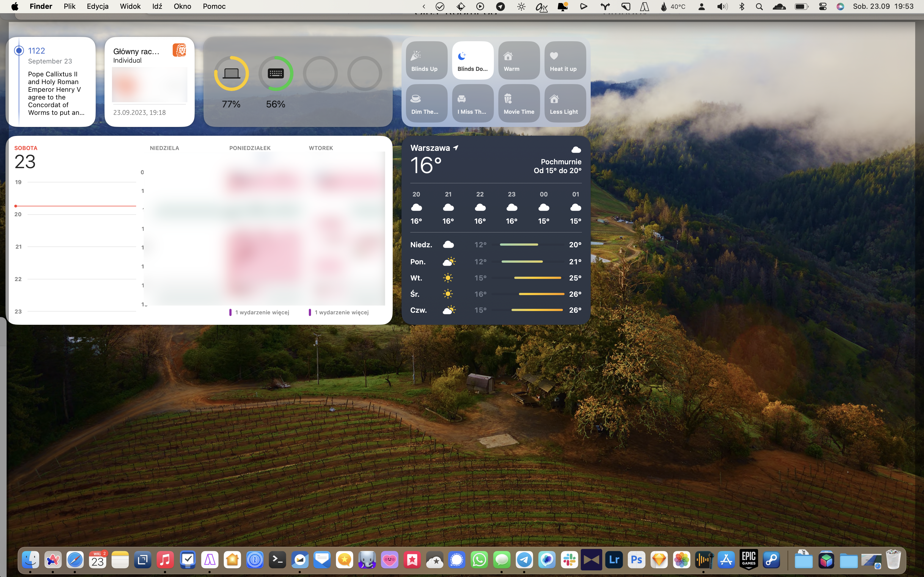The width and height of the screenshot is (924, 577).
Task: Expand Monday's '1 wydarzenie więcej' events
Action: point(262,312)
